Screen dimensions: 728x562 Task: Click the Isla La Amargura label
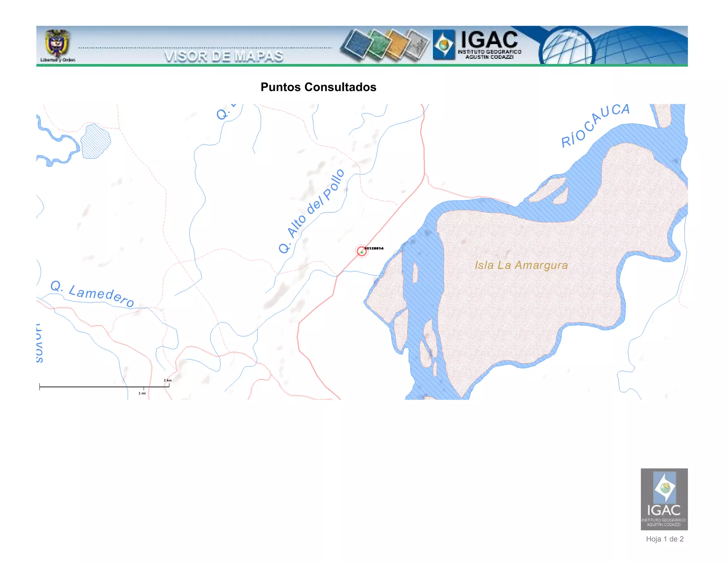(x=521, y=265)
